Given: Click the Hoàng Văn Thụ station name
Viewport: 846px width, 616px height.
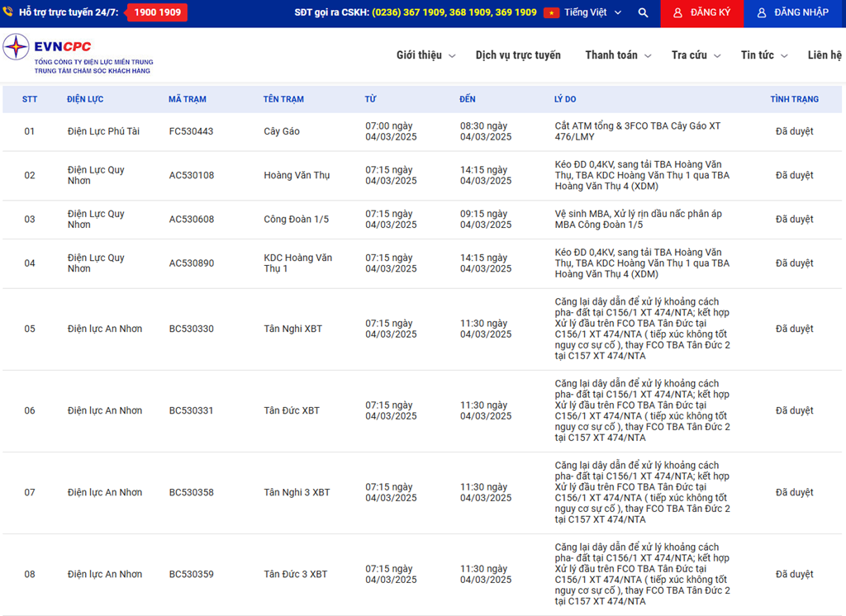Looking at the screenshot, I should [297, 175].
